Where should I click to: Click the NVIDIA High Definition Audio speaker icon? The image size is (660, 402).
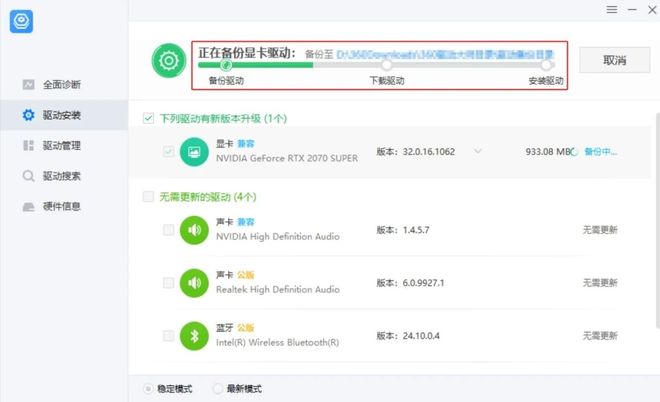(x=194, y=230)
